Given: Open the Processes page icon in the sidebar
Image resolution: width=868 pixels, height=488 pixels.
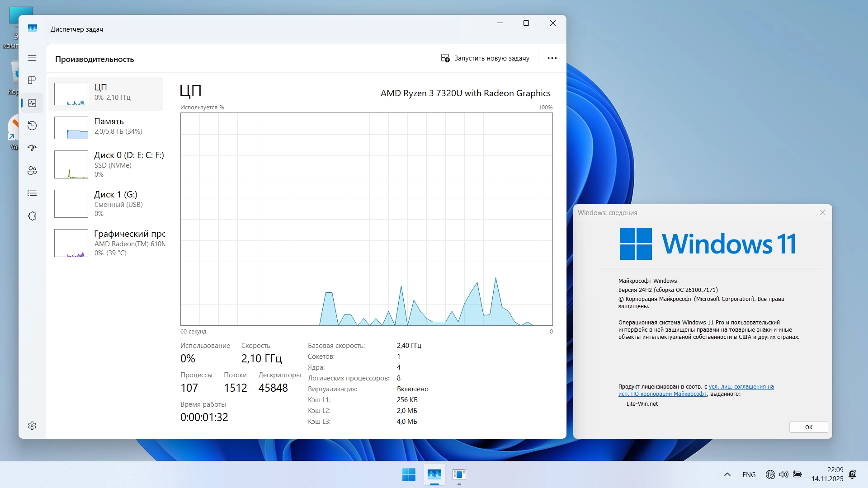Looking at the screenshot, I should tap(32, 80).
